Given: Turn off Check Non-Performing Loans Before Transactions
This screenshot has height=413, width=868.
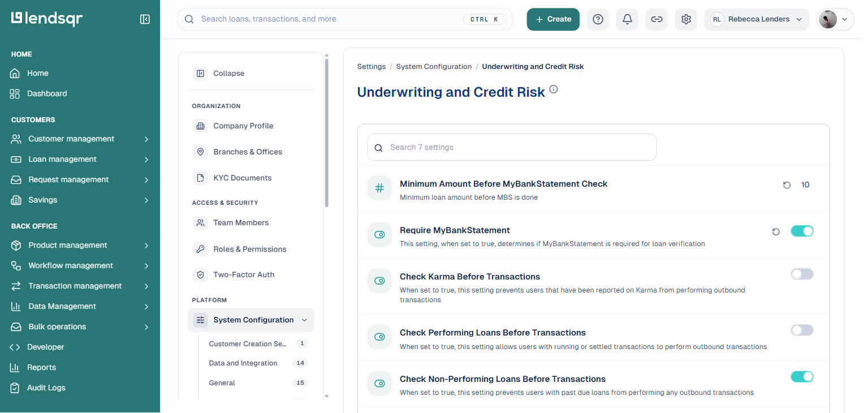Looking at the screenshot, I should (802, 377).
